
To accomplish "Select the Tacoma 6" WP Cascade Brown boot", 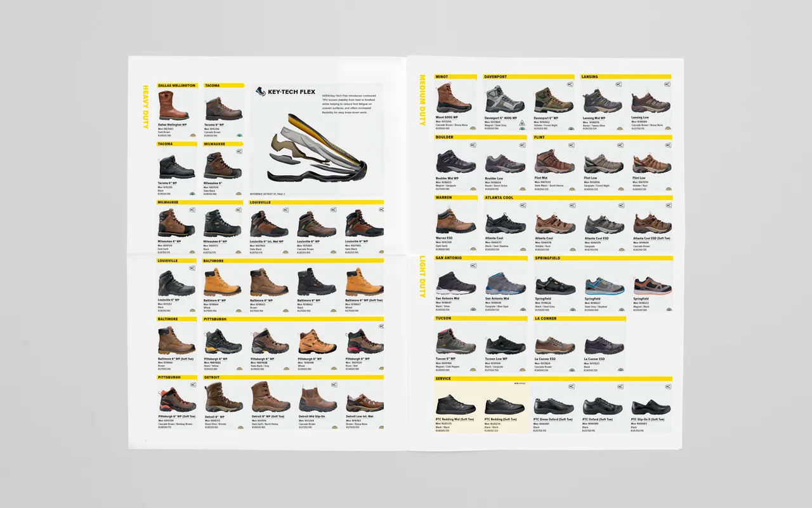I will 223,109.
